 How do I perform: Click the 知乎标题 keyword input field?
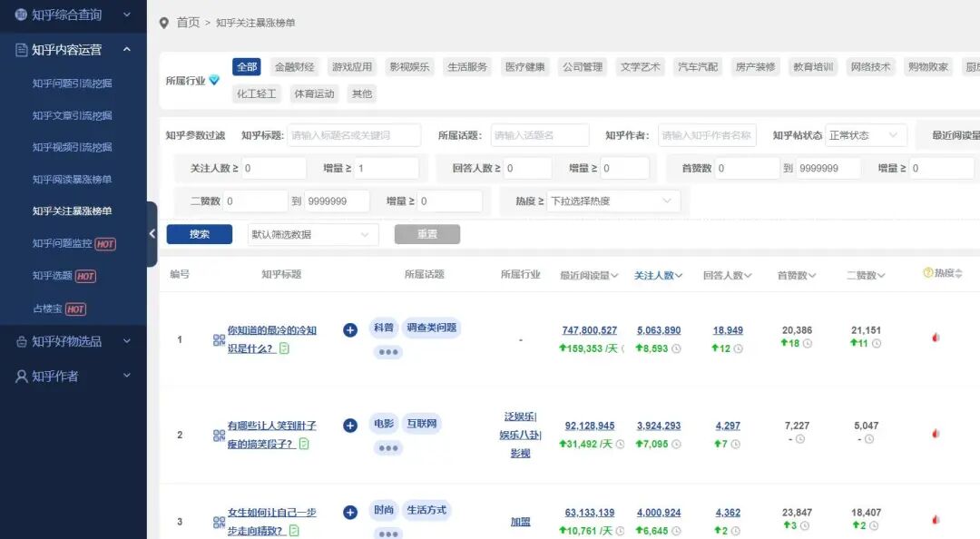click(354, 135)
